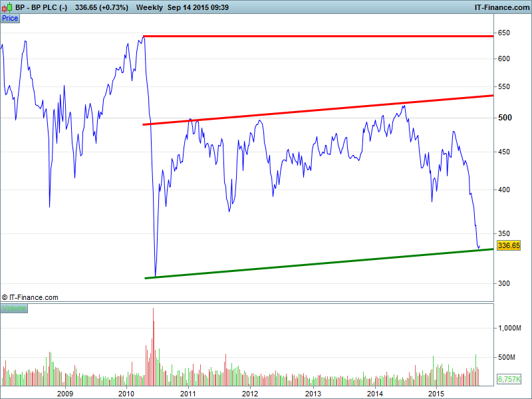
Task: Click the 6,757K volume value tag
Action: pos(509,379)
